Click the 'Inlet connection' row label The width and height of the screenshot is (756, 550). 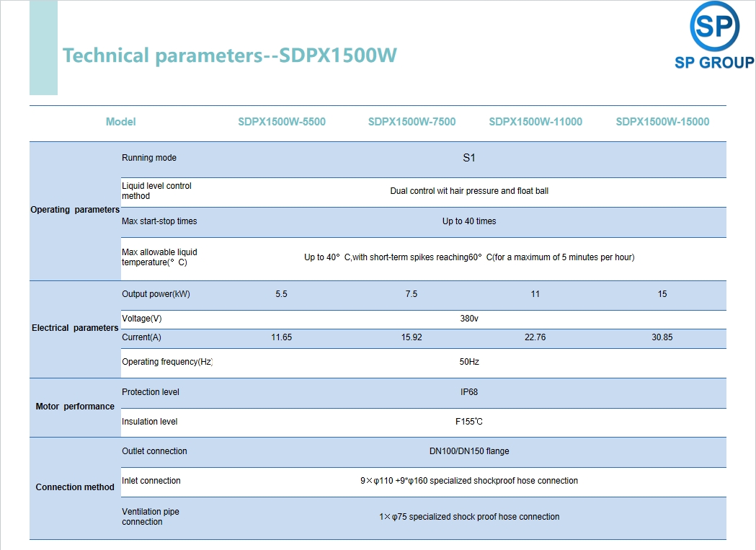(x=151, y=481)
